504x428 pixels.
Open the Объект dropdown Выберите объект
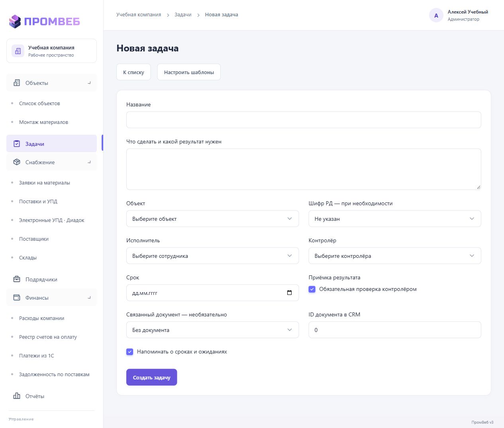(212, 219)
